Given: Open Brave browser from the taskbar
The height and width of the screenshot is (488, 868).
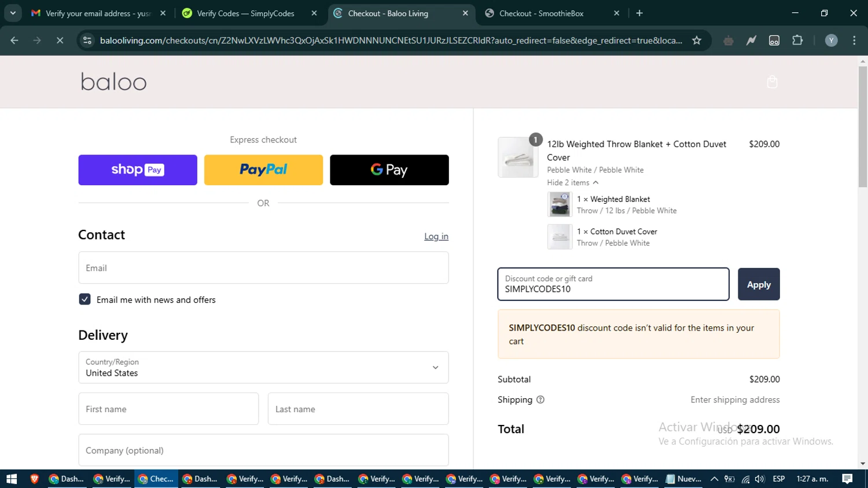Looking at the screenshot, I should point(34,479).
